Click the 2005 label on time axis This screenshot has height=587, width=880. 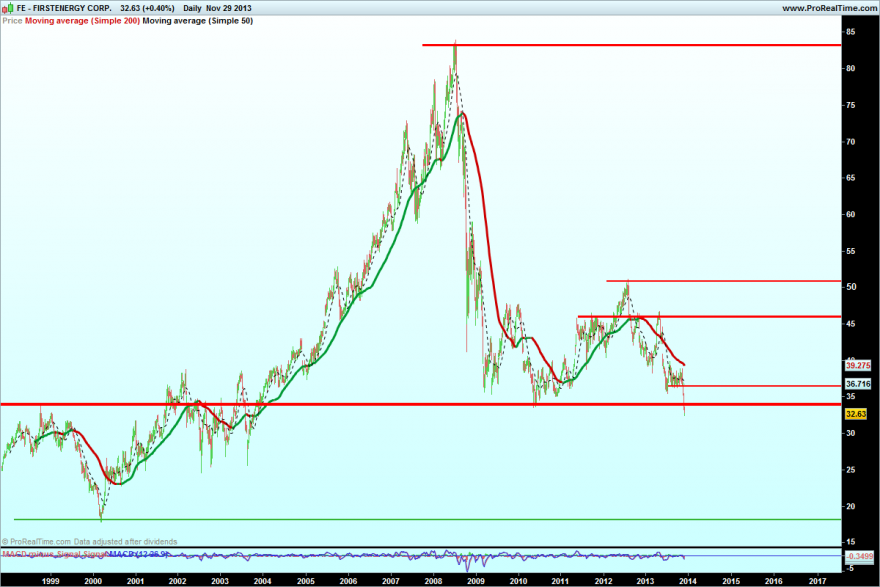coord(306,581)
